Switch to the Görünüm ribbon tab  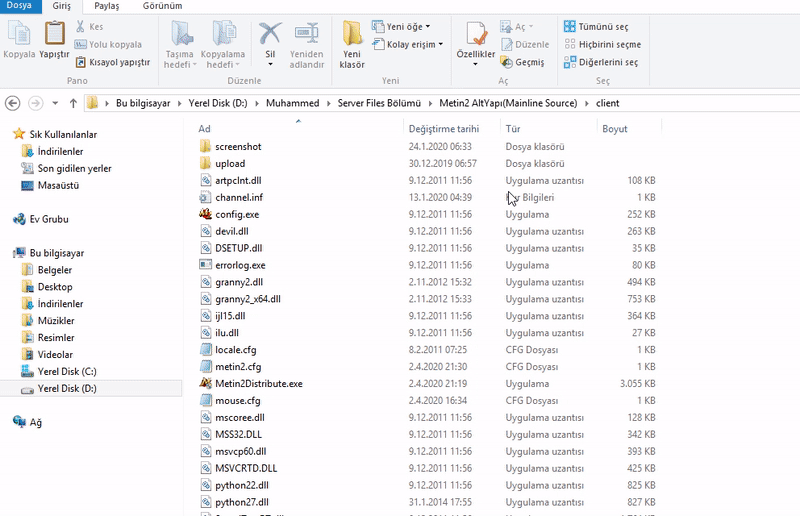(x=162, y=6)
